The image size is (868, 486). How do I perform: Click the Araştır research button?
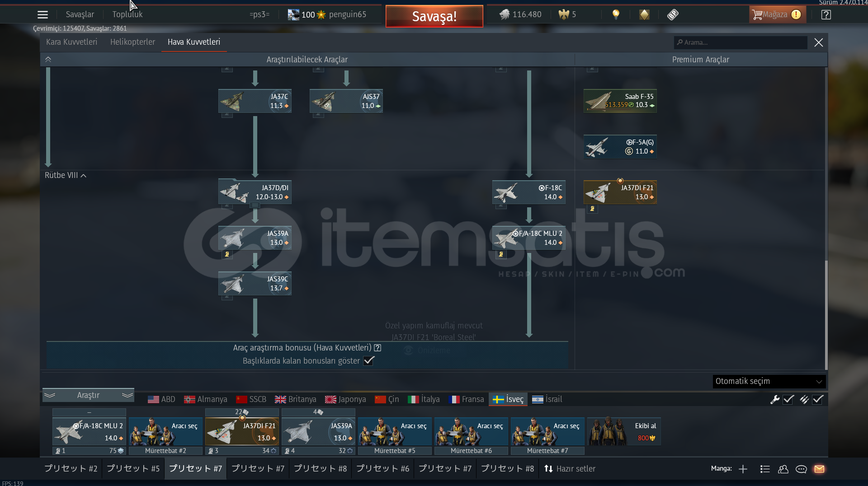(88, 395)
